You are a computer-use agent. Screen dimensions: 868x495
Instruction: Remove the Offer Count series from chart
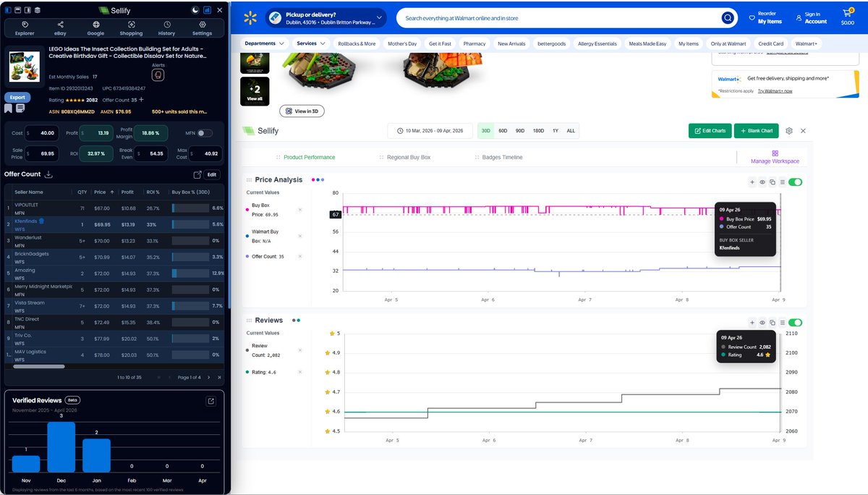coord(300,257)
